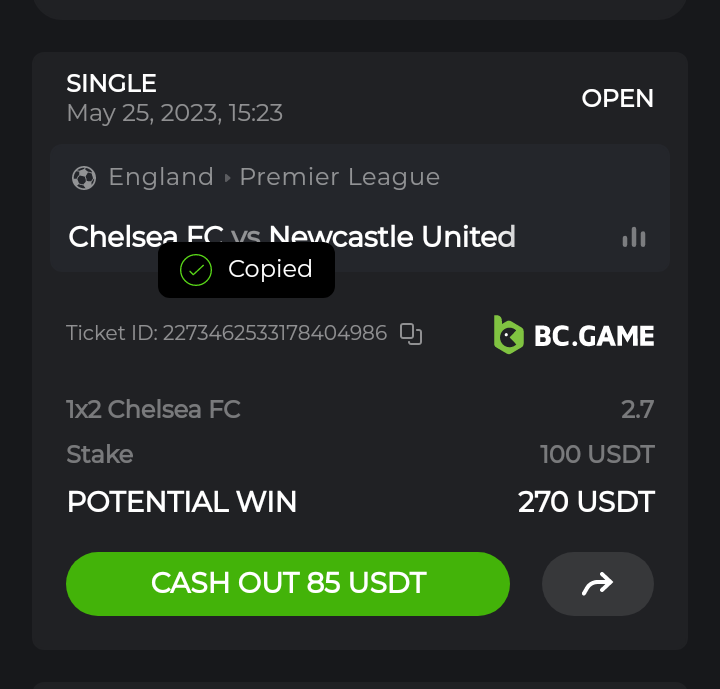Open match statistics bar-chart icon
This screenshot has width=720, height=689.
pos(634,237)
